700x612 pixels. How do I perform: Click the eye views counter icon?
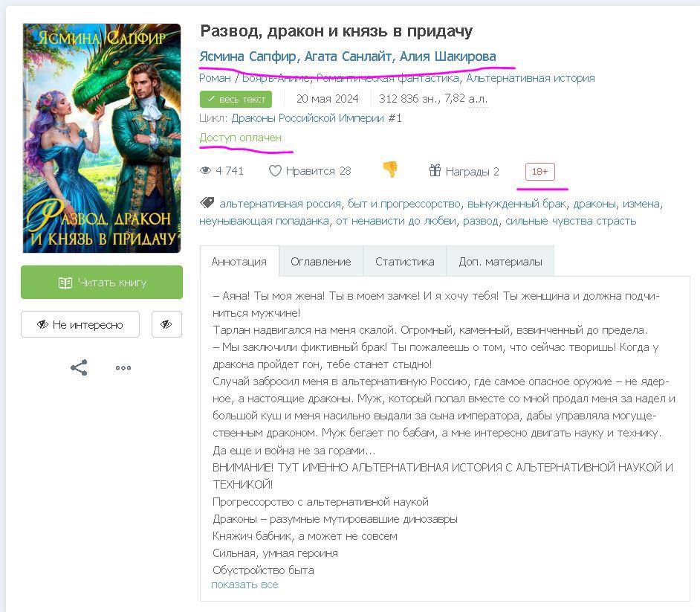point(205,170)
